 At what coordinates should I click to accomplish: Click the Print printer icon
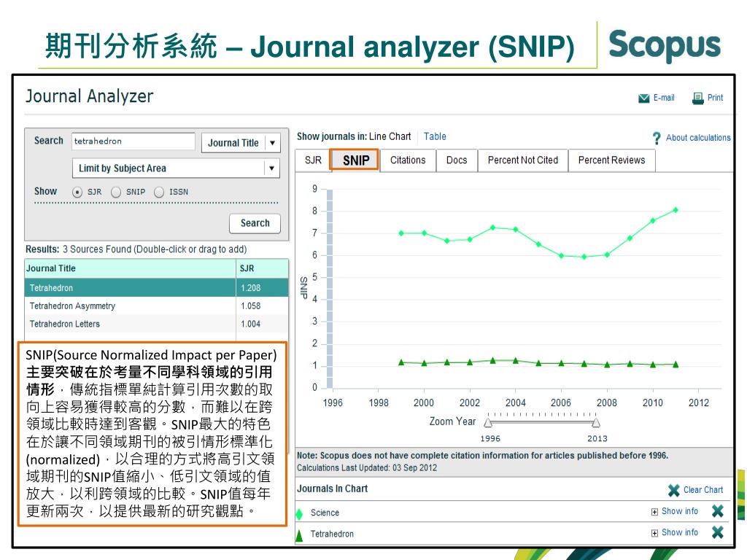(x=697, y=98)
